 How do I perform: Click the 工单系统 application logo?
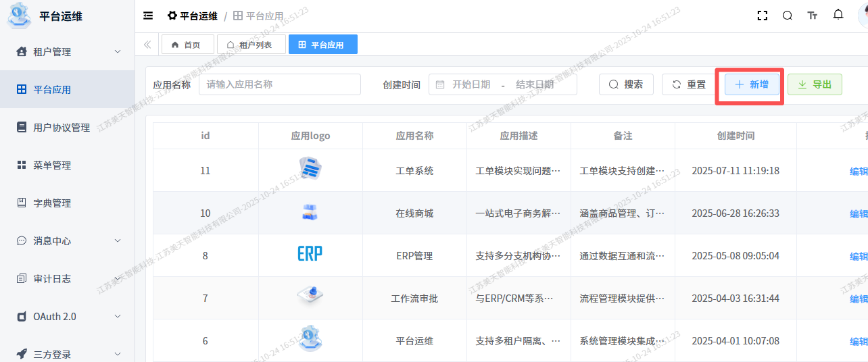click(x=310, y=168)
